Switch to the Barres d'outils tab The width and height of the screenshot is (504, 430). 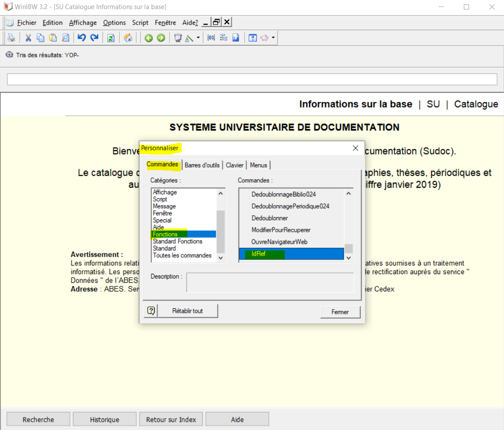[x=202, y=165]
